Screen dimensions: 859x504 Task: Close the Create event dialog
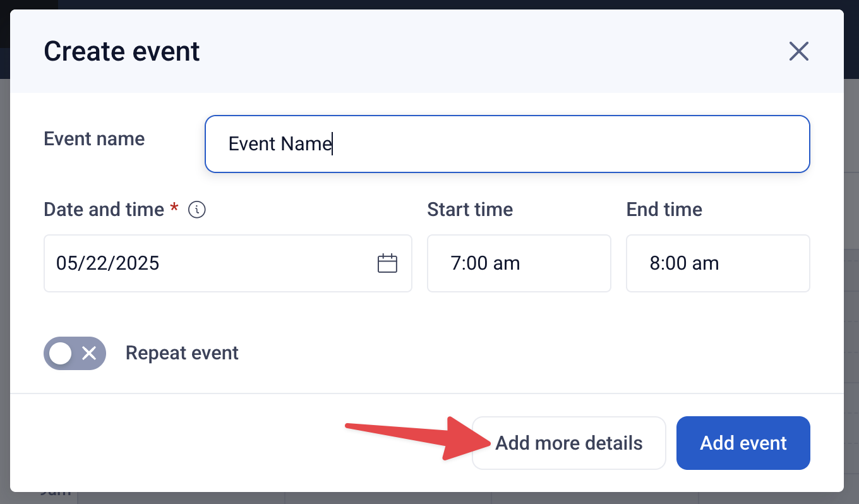799,51
